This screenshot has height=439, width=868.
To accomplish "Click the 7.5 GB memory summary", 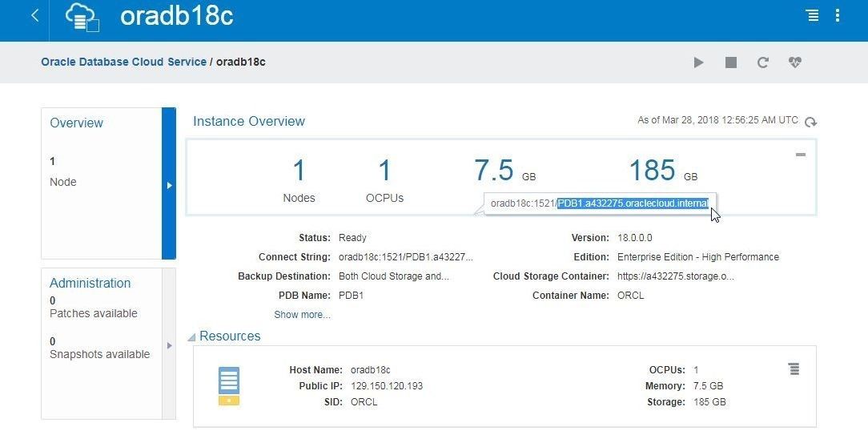I will [504, 170].
